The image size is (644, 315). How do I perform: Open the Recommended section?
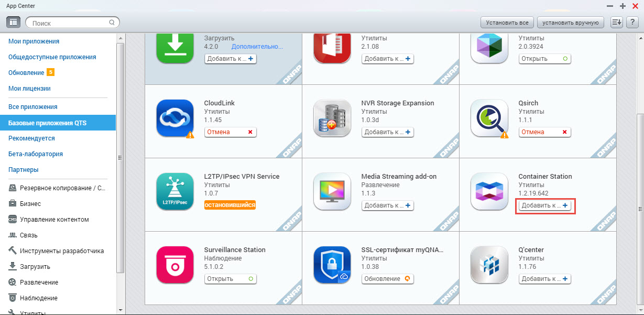[x=31, y=138]
